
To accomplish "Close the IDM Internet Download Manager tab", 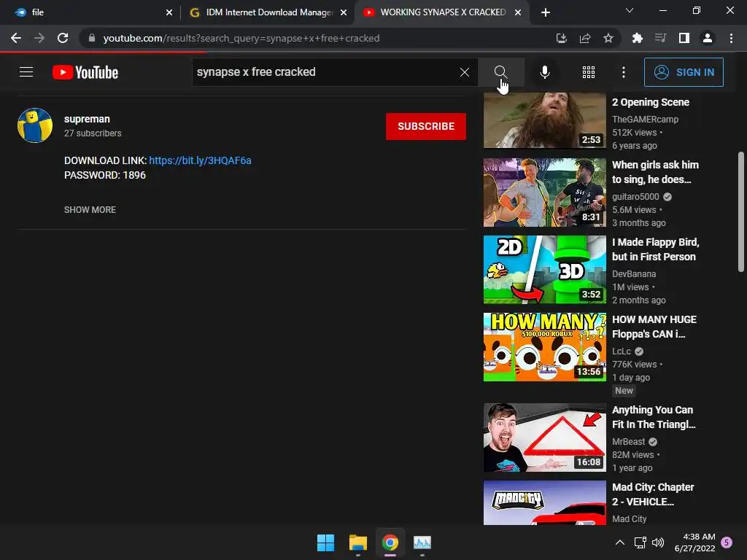I will (x=344, y=13).
